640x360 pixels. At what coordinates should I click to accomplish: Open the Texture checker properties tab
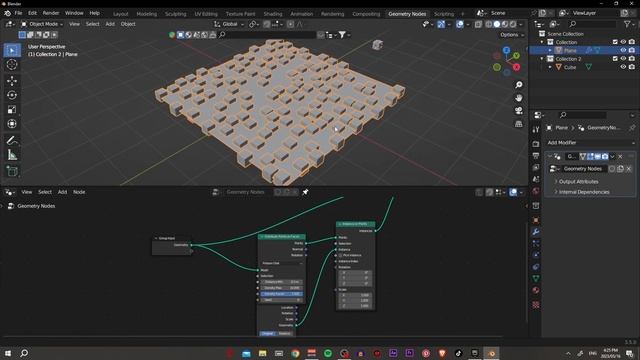536,305
